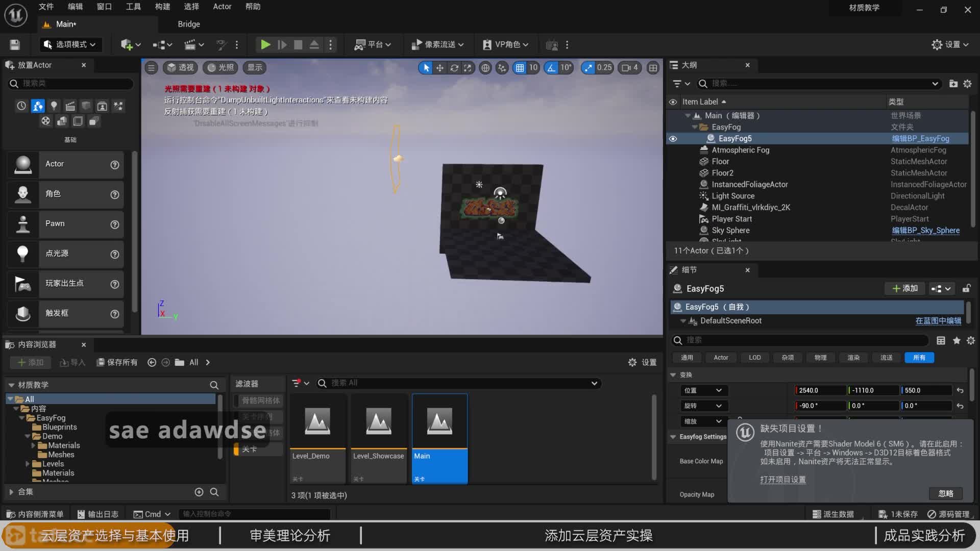Open the Actor menu in menu bar
The height and width of the screenshot is (551, 980).
coord(222,7)
